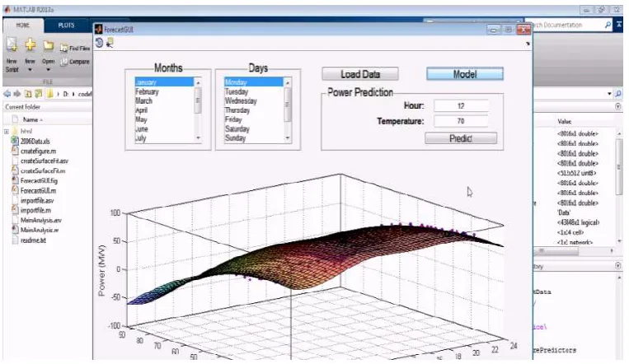Viewport: 629px width, 364px height.
Task: Click the Hour input field
Action: [x=461, y=106]
